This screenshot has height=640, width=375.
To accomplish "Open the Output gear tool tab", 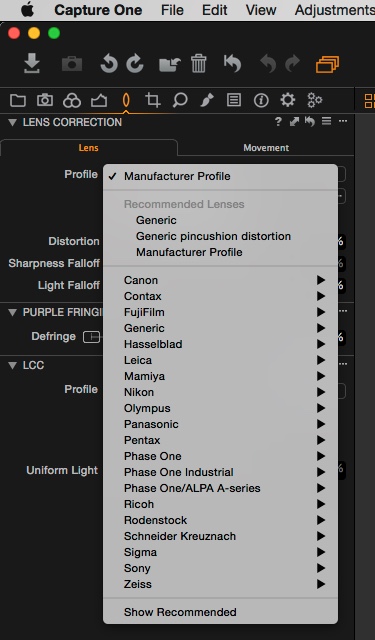I will (288, 100).
